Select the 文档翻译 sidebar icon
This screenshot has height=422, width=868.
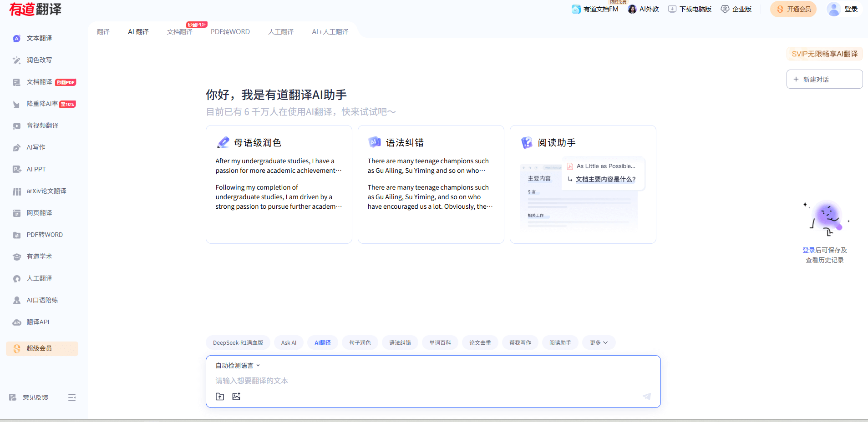coord(17,82)
